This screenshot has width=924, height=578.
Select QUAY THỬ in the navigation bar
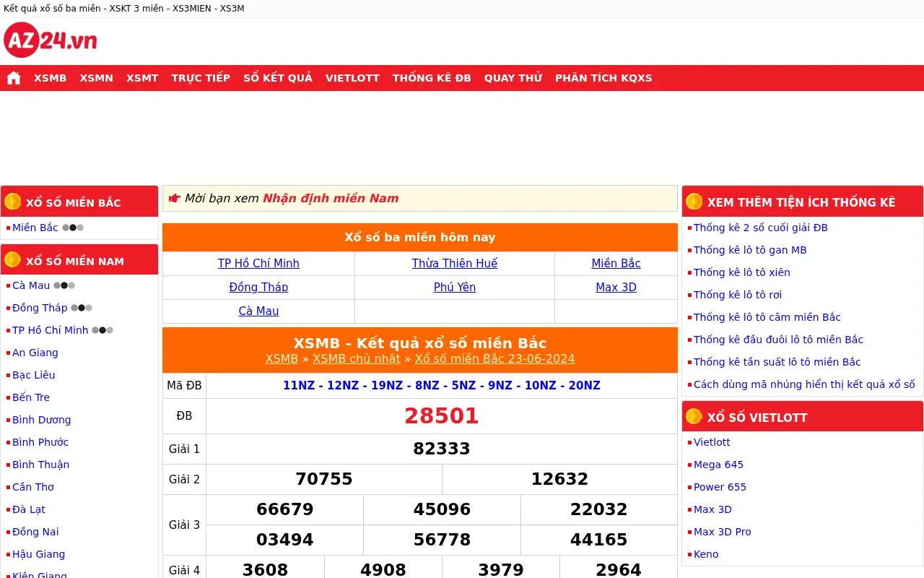click(513, 78)
